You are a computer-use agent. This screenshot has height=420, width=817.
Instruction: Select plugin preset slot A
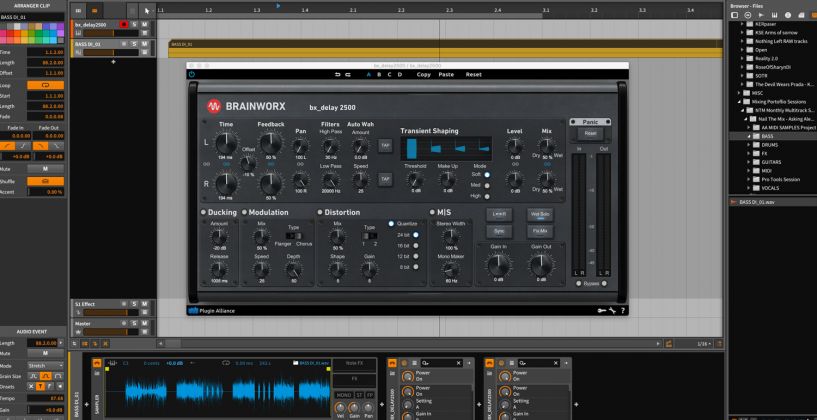(369, 75)
